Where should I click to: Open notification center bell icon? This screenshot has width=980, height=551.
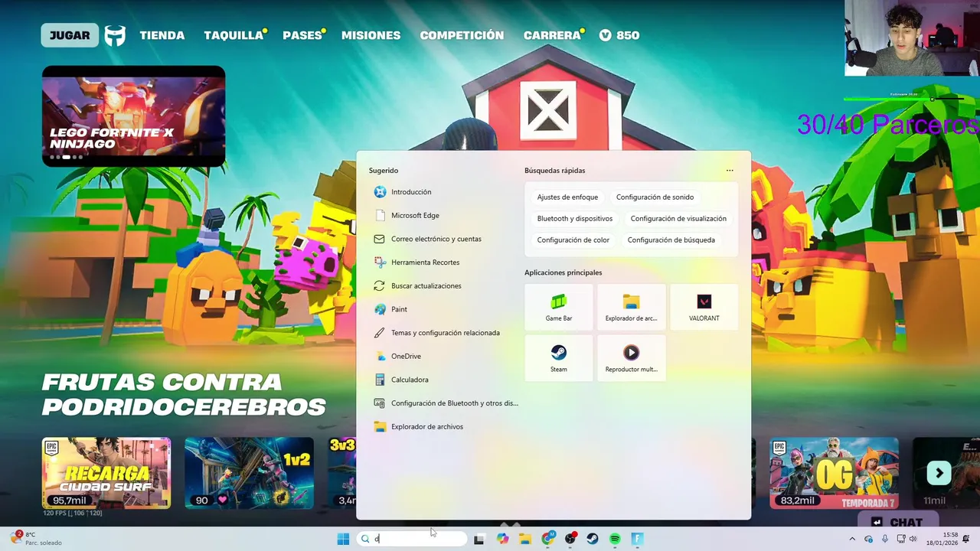tap(966, 539)
